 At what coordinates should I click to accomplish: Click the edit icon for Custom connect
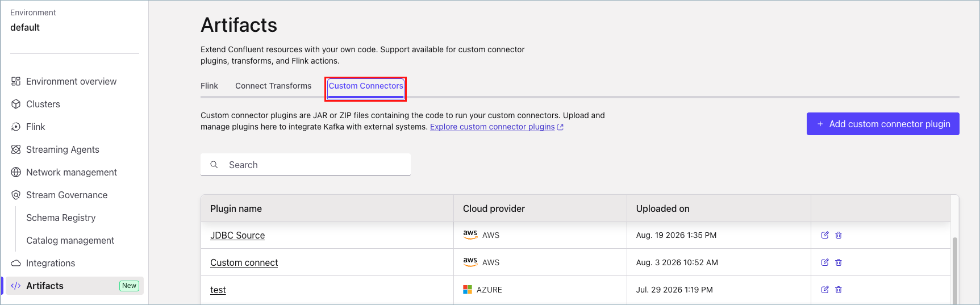tap(825, 262)
